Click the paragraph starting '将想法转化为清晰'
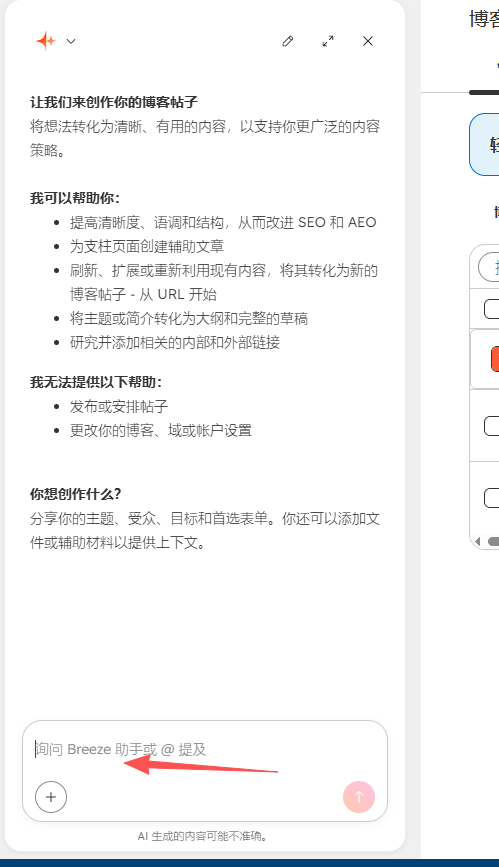 tap(205, 138)
